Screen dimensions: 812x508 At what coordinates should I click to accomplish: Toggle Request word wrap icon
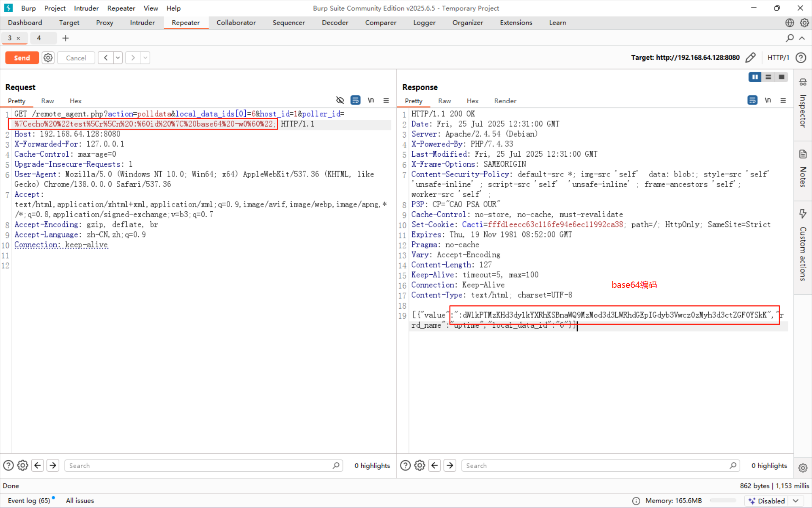pos(356,100)
